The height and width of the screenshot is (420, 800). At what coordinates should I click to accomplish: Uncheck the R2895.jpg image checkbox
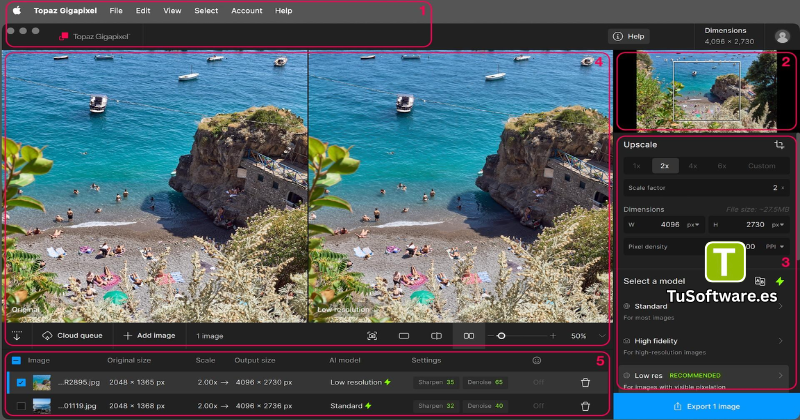click(21, 382)
